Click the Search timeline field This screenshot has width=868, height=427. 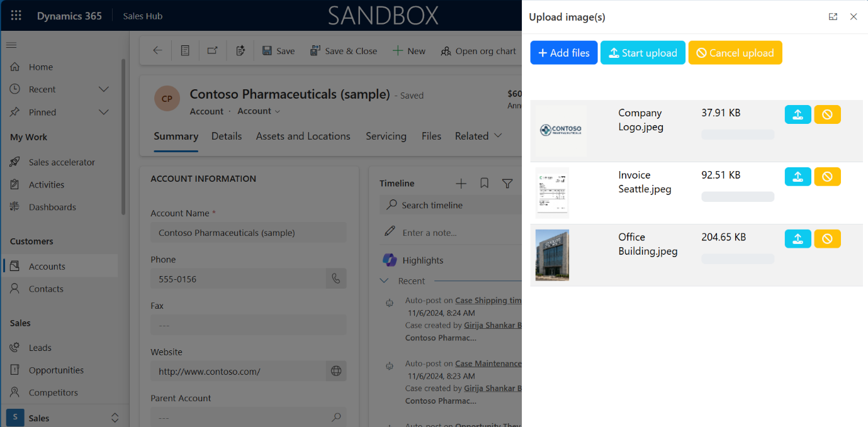(x=451, y=205)
